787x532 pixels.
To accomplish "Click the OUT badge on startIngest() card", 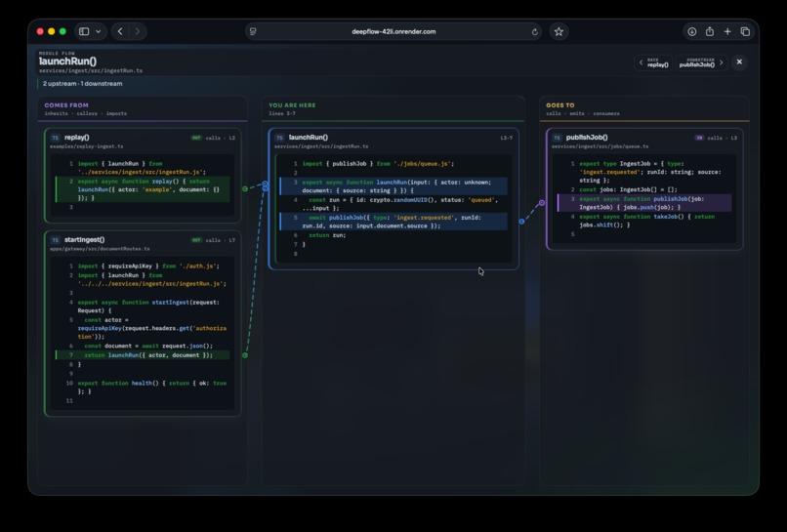I will [x=196, y=240].
